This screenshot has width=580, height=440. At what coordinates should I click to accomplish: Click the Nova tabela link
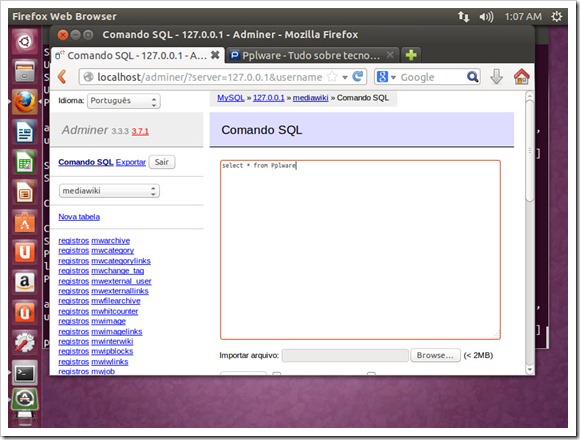(79, 217)
